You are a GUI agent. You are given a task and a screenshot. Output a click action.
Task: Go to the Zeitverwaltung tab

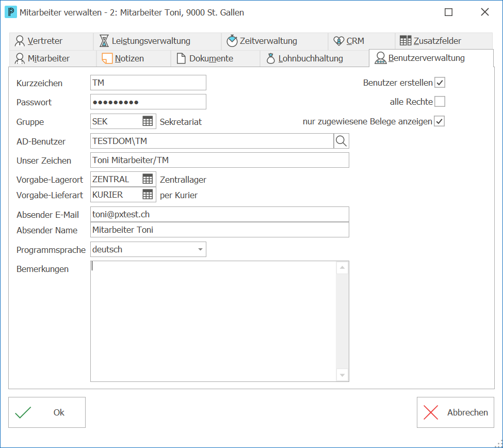pos(274,41)
